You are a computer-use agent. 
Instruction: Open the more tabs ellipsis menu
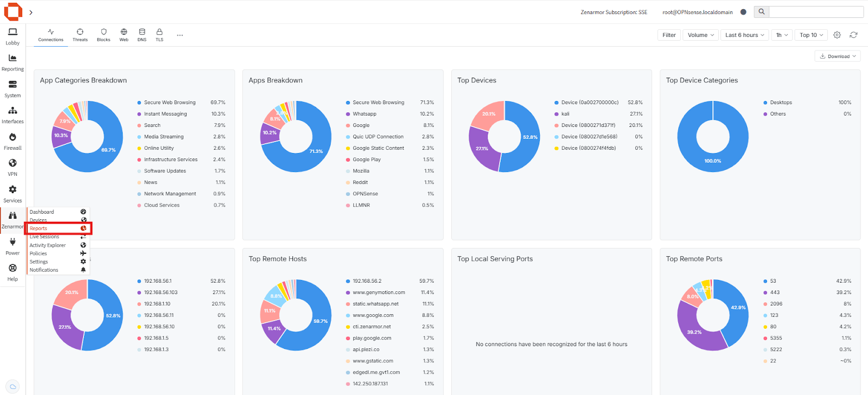click(x=180, y=35)
